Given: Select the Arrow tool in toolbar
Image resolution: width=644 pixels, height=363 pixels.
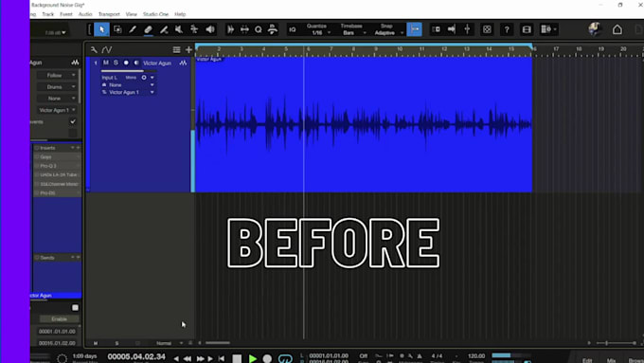Looking at the screenshot, I should pyautogui.click(x=102, y=29).
